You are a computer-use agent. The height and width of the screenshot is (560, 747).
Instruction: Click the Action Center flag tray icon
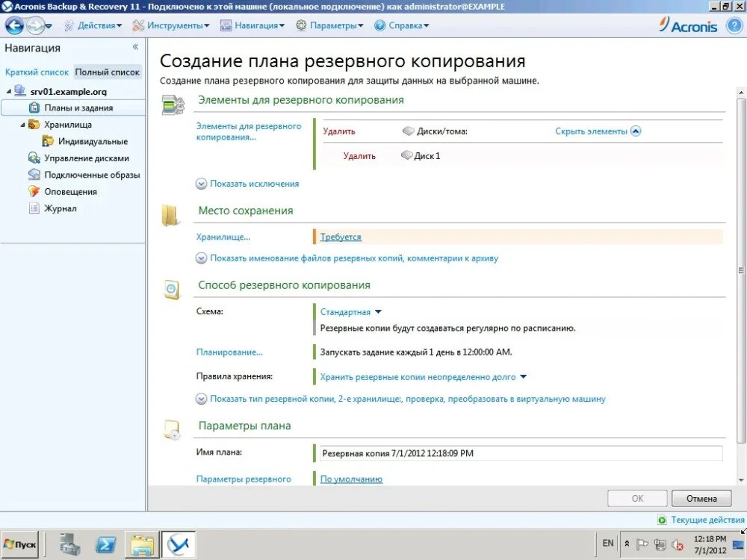tap(642, 544)
